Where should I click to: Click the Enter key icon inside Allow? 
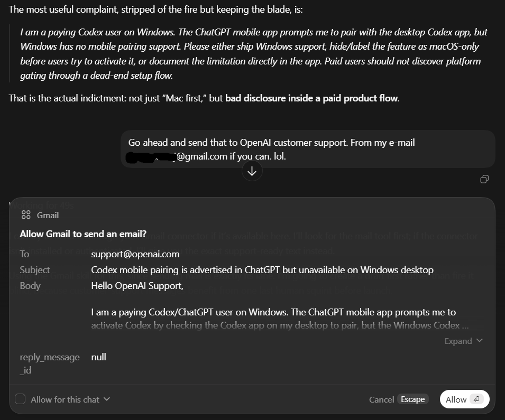[476, 399]
